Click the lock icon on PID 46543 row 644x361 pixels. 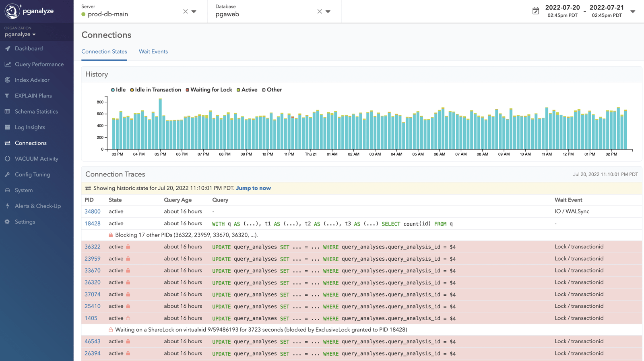pos(128,341)
